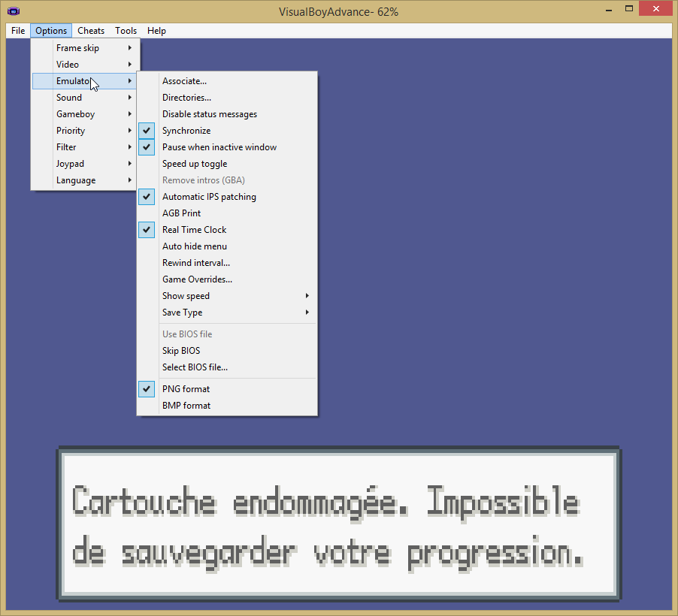Disable Automatic IPS patching
The height and width of the screenshot is (616, 678).
click(x=227, y=197)
